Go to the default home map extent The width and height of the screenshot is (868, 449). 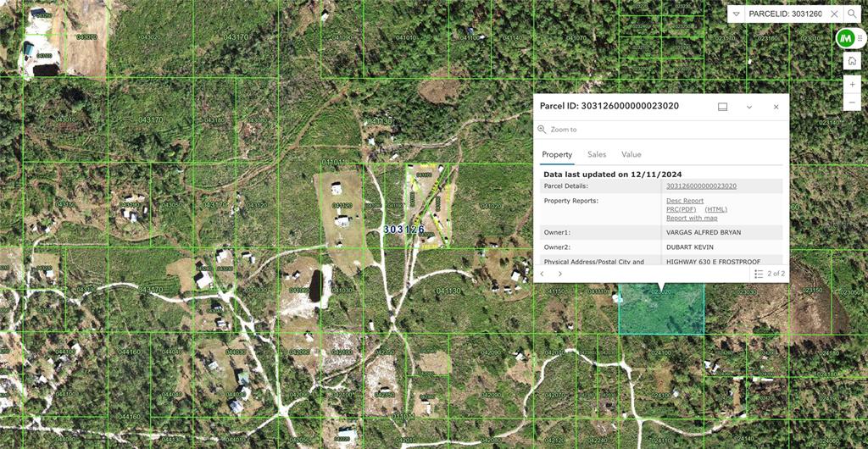pos(852,61)
